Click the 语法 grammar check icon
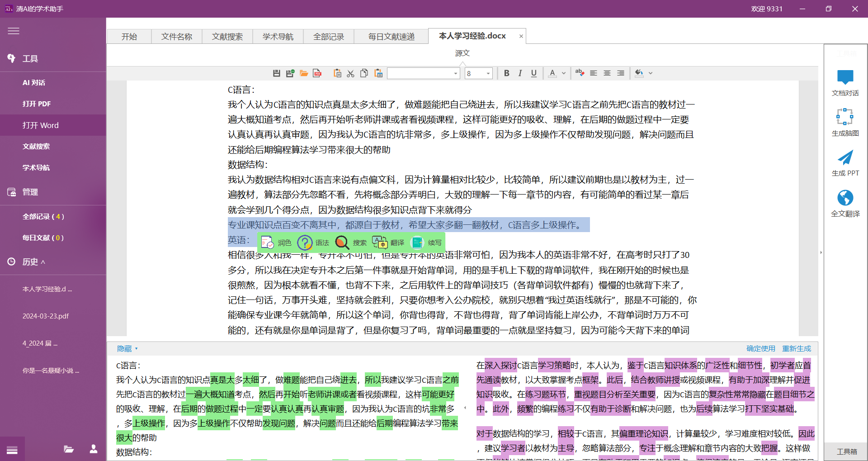This screenshot has width=868, height=461. [x=305, y=243]
